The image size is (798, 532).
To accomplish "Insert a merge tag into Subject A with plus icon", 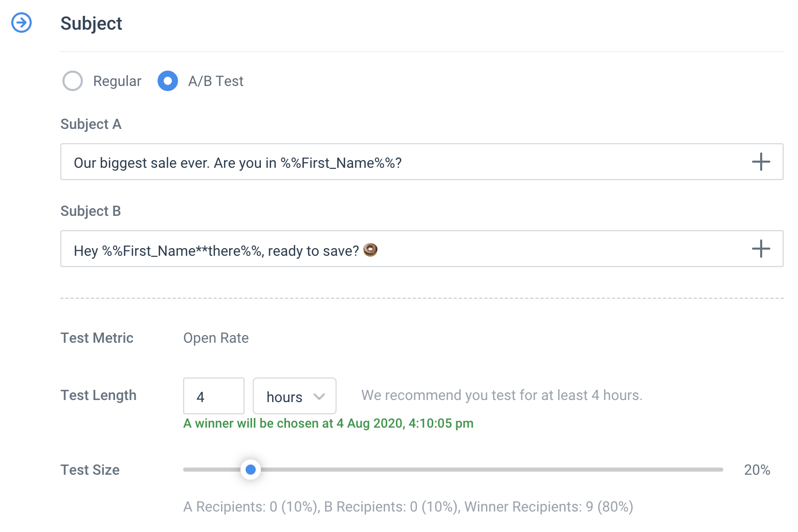I will point(761,162).
